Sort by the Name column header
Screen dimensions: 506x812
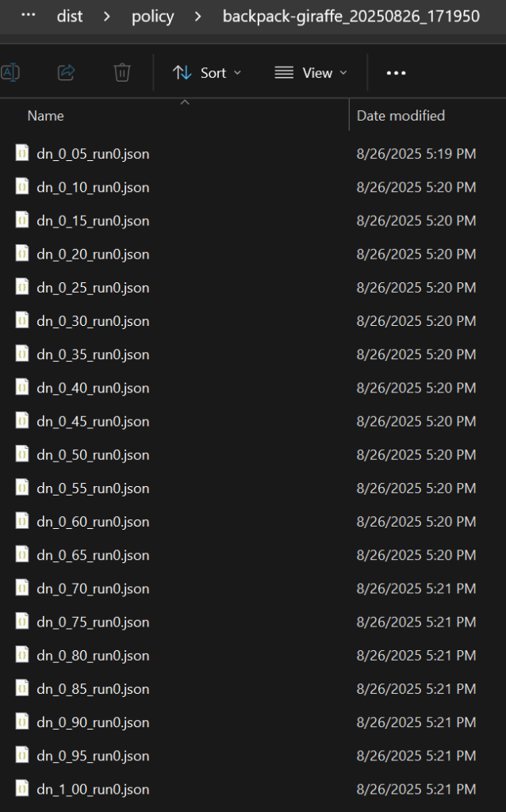(x=45, y=116)
